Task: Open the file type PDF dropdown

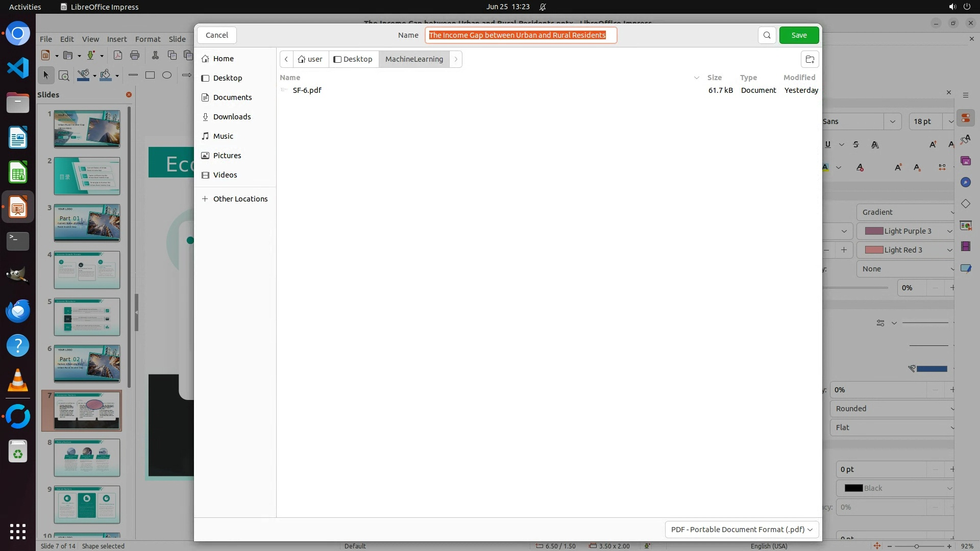Action: pyautogui.click(x=742, y=530)
